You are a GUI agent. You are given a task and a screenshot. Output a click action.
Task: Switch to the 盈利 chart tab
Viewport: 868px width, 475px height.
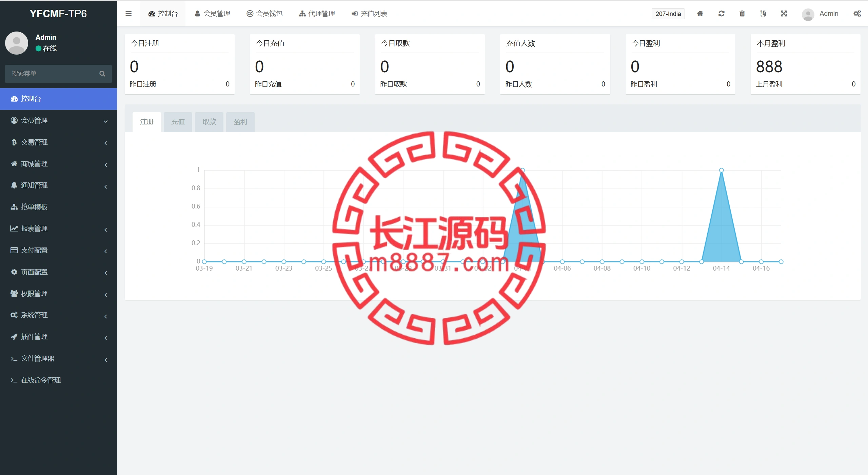[x=240, y=122]
